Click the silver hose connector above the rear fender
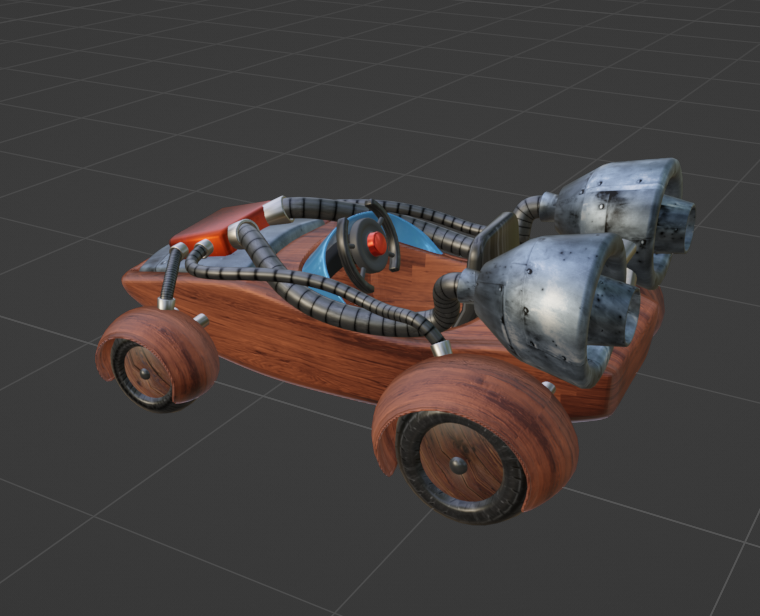760x616 pixels. pos(441,347)
